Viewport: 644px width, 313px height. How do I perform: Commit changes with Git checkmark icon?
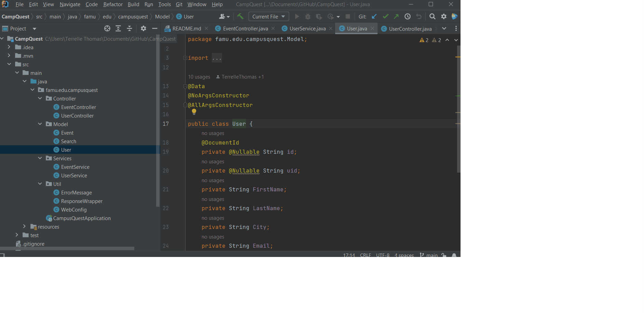[x=386, y=16]
